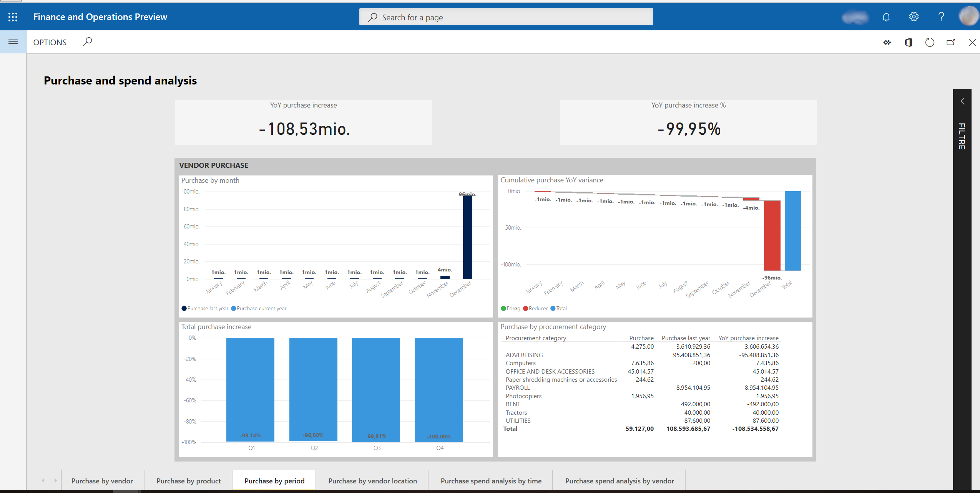This screenshot has height=493, width=980.
Task: Click the OPTIONS menu item
Action: click(50, 42)
